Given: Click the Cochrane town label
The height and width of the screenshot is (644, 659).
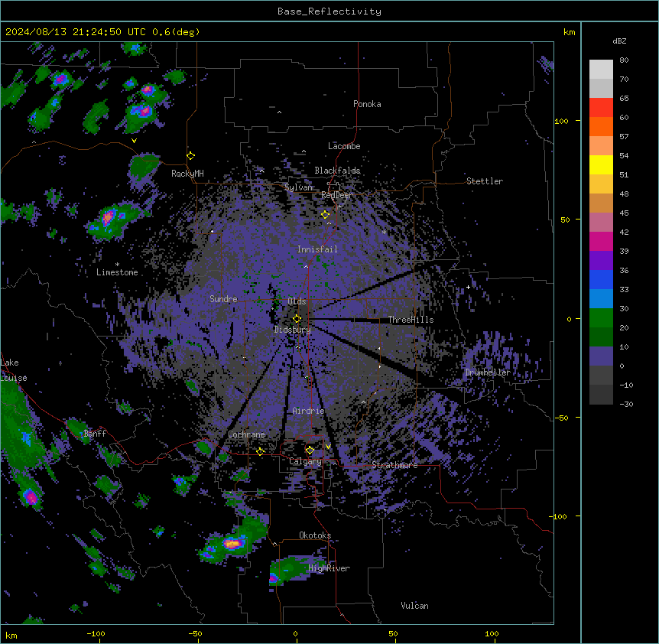Looking at the screenshot, I should pos(247,434).
